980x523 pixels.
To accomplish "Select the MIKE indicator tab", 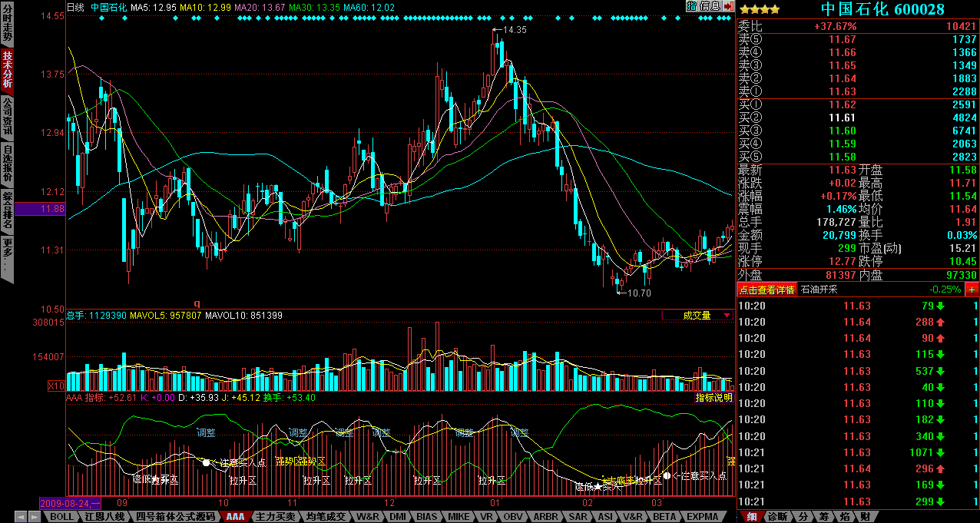I will 459,517.
